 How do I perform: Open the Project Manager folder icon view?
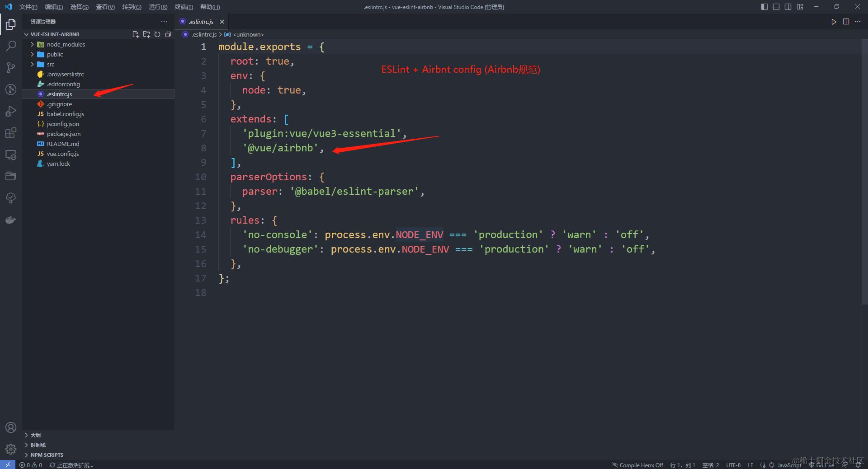tap(11, 176)
